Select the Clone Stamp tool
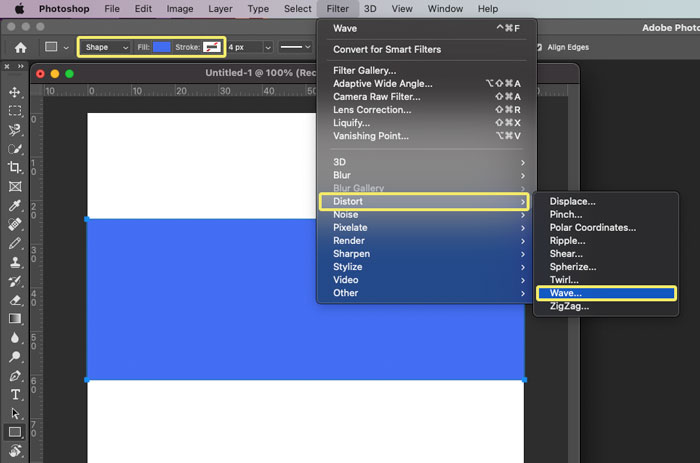Screen dimensions: 700x463 point(15,262)
